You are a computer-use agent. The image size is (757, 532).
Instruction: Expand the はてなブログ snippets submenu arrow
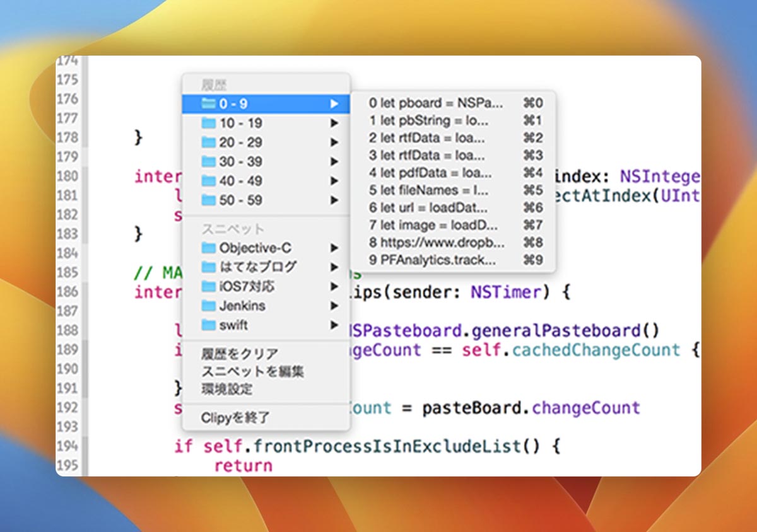pos(334,267)
